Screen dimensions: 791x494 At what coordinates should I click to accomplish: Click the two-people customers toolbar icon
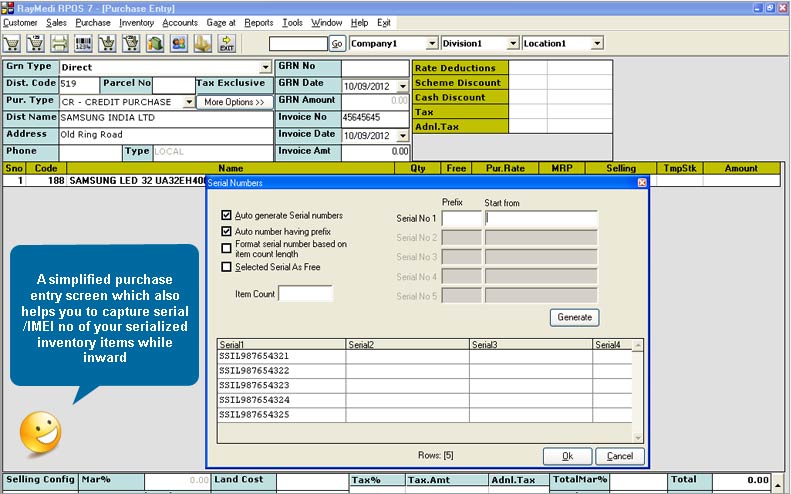pyautogui.click(x=179, y=44)
